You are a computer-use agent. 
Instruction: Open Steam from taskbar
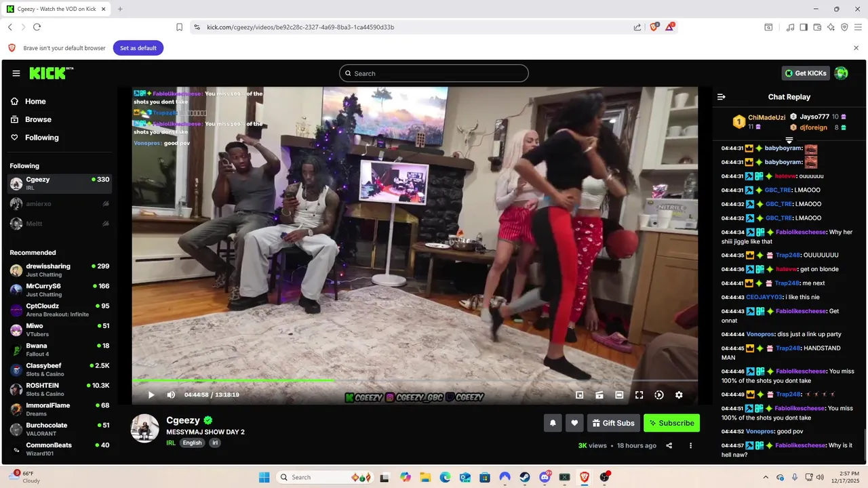point(525,477)
